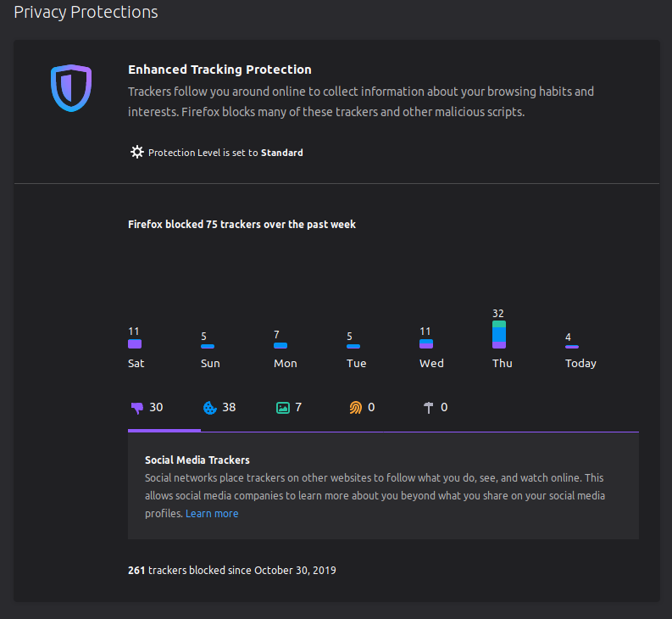Viewport: 672px width, 619px height.
Task: Open Learn more about social media trackers
Action: click(x=212, y=514)
